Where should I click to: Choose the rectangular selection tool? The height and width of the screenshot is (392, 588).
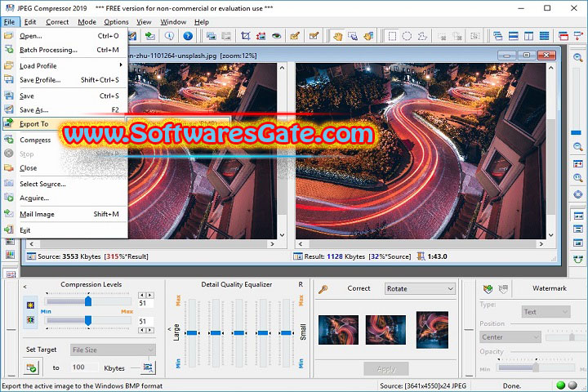coord(392,36)
